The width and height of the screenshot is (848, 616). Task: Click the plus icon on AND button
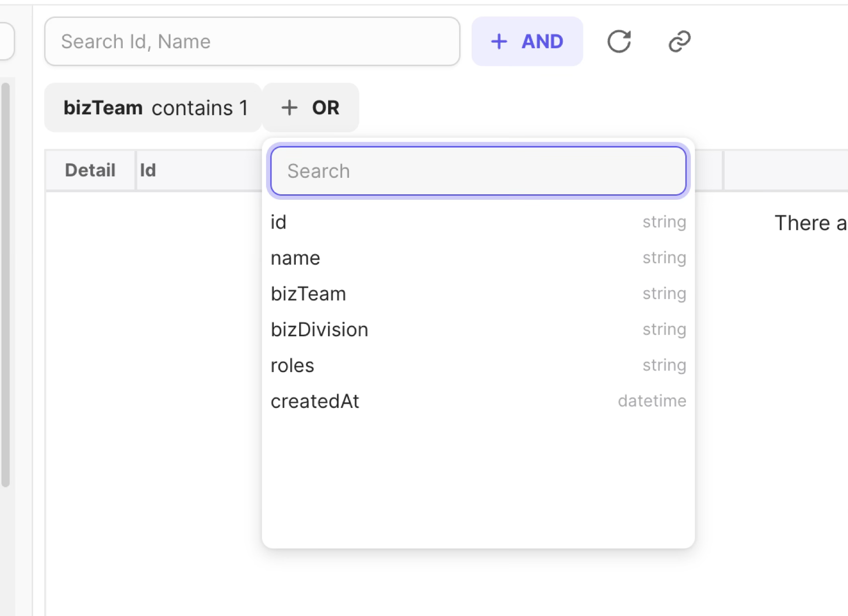click(x=499, y=41)
